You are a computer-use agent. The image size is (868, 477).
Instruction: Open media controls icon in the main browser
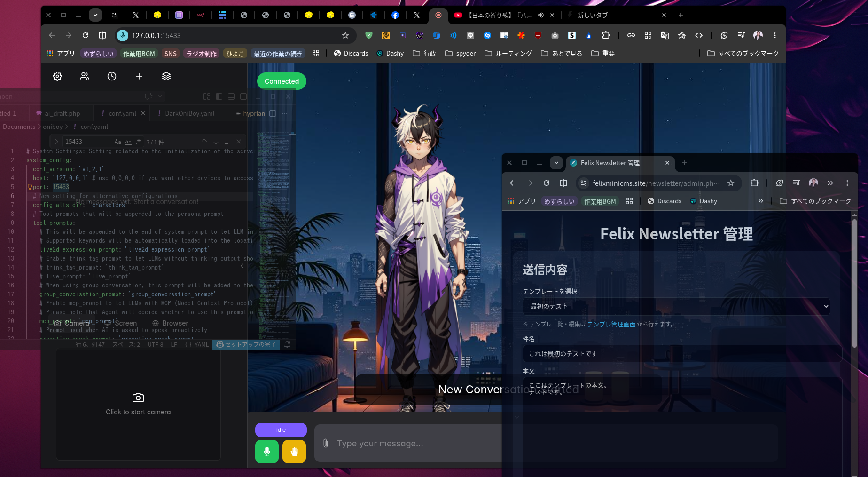point(741,35)
